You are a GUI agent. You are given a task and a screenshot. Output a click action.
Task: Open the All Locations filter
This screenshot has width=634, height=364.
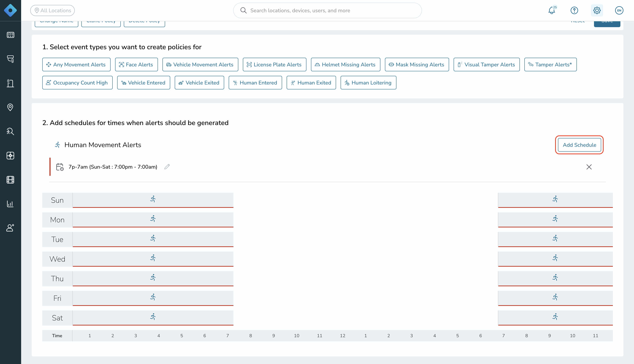pyautogui.click(x=52, y=10)
